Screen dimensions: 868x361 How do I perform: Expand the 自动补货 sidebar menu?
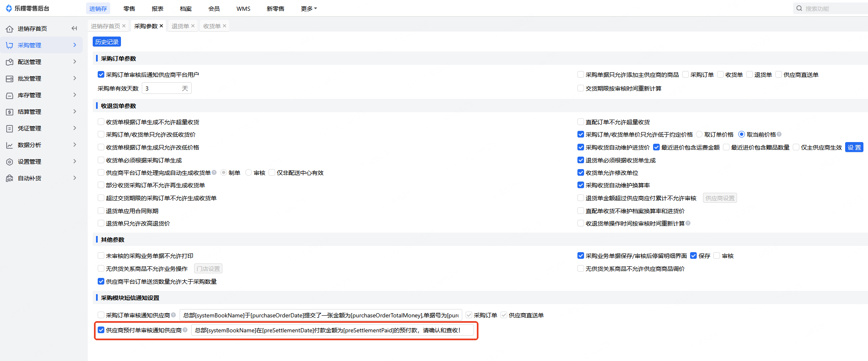pos(75,178)
